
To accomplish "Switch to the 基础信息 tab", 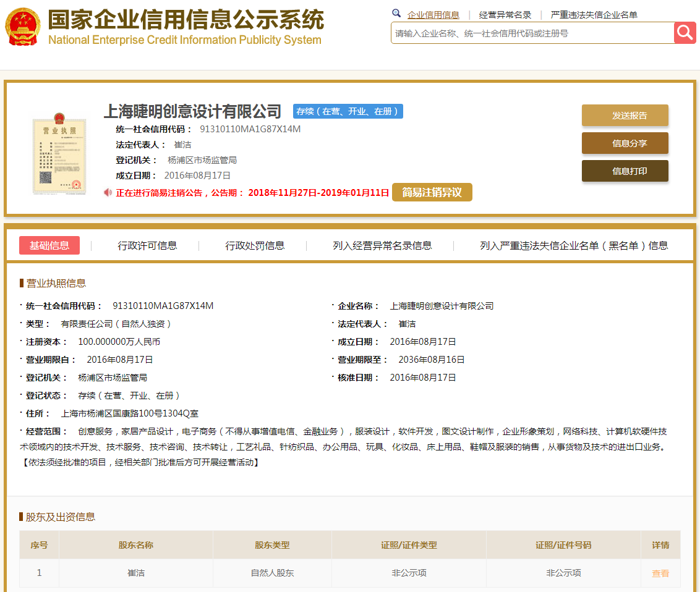I will click(49, 245).
